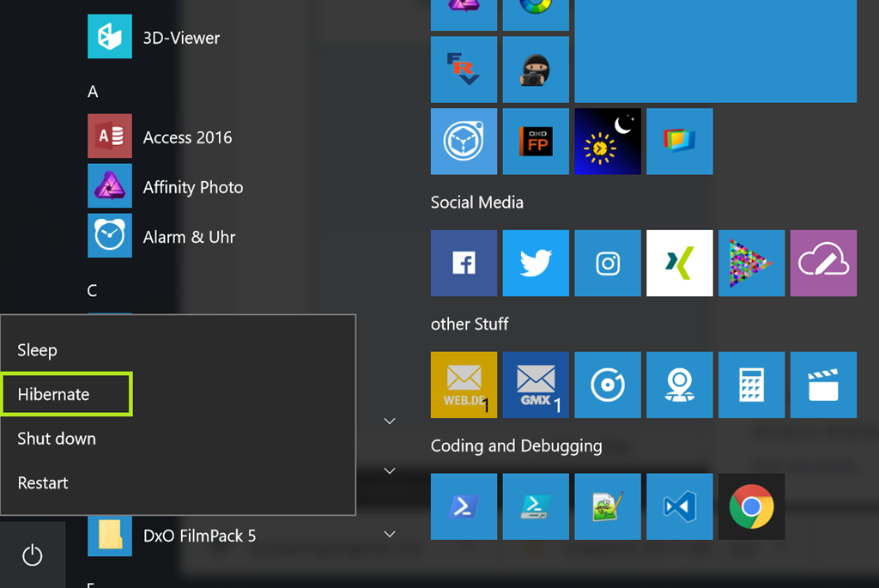Click Restart in power menu

click(x=43, y=483)
